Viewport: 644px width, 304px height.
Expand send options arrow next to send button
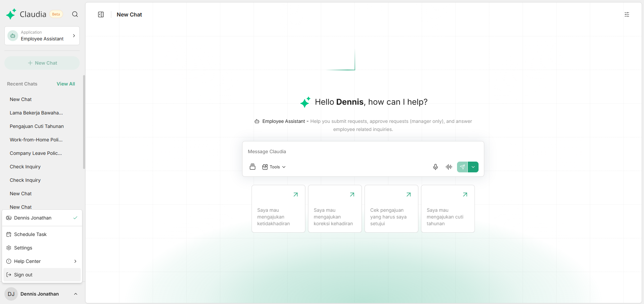tap(473, 167)
